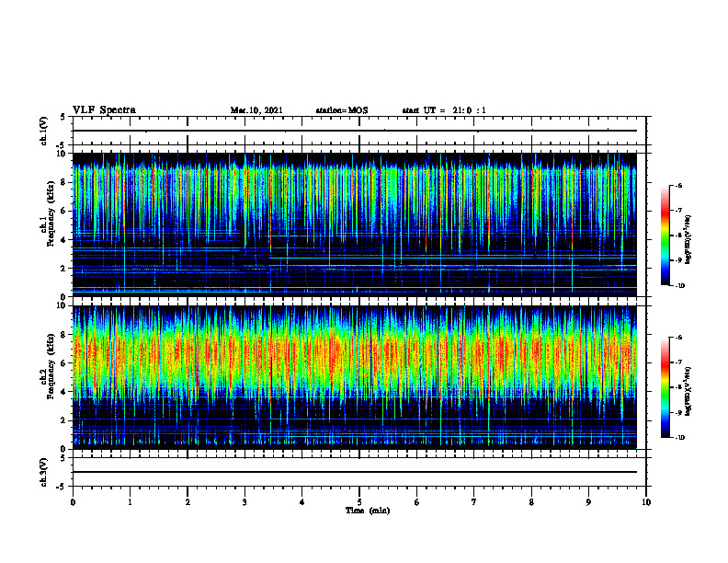Viewport: 728px width, 563px height.
Task: Click the "4" kHz tick of ch.2 spectrogram
Action: pyautogui.click(x=64, y=392)
